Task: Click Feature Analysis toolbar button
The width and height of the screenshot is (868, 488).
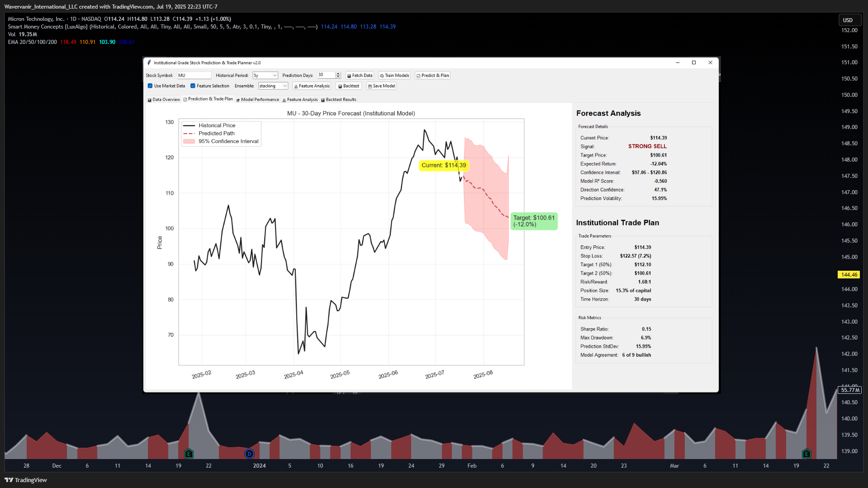Action: click(x=312, y=86)
